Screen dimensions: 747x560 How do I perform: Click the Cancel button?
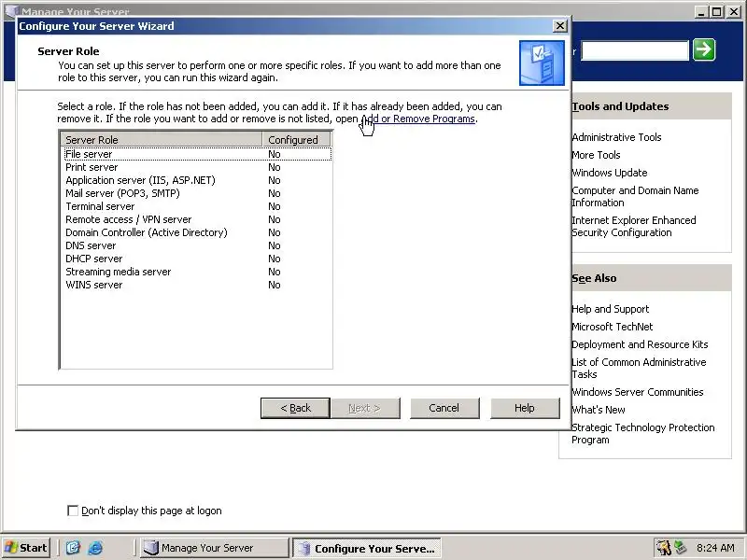(444, 408)
